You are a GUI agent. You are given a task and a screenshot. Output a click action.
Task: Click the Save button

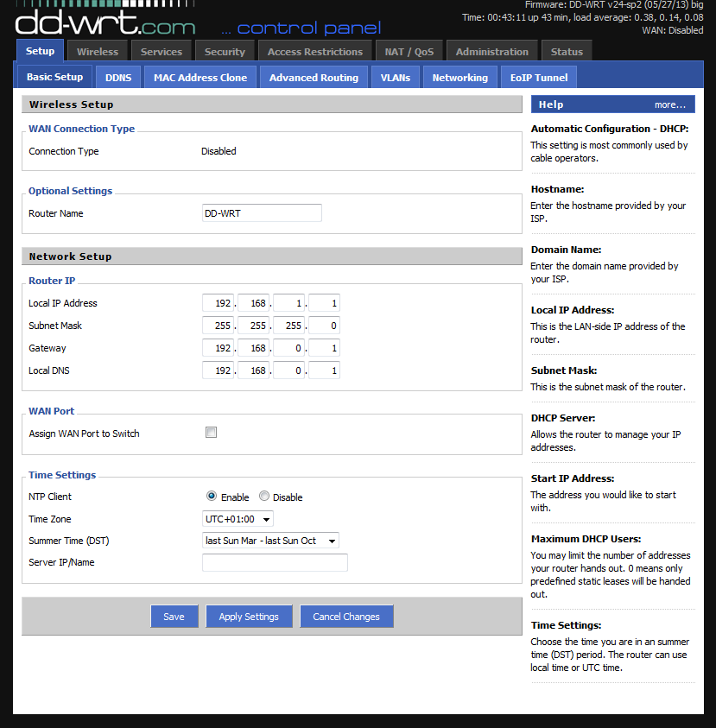click(x=174, y=617)
